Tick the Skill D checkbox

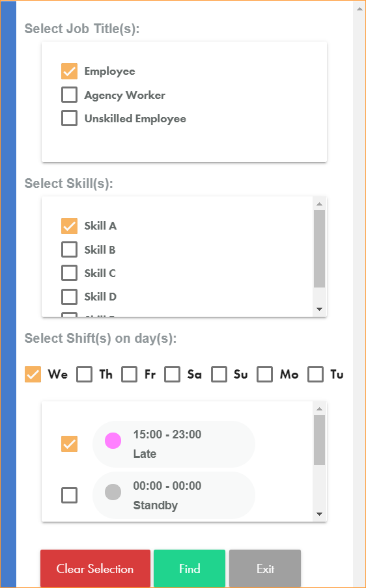[x=70, y=297]
